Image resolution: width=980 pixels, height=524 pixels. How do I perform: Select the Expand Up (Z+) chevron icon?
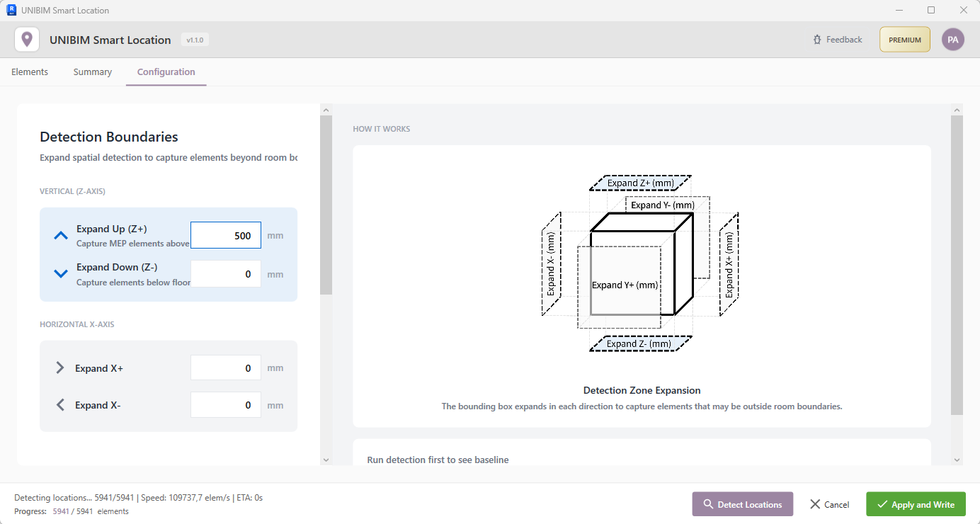[x=60, y=234]
